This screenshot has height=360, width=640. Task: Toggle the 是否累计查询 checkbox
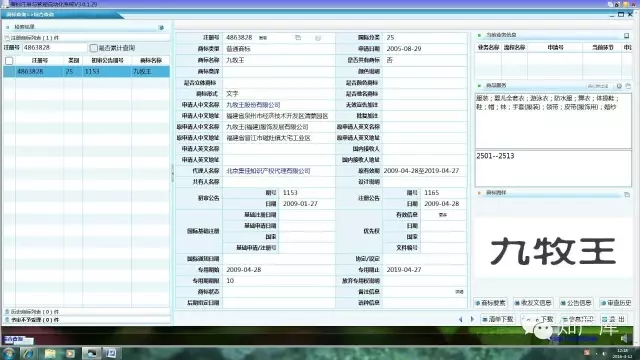pyautogui.click(x=93, y=48)
